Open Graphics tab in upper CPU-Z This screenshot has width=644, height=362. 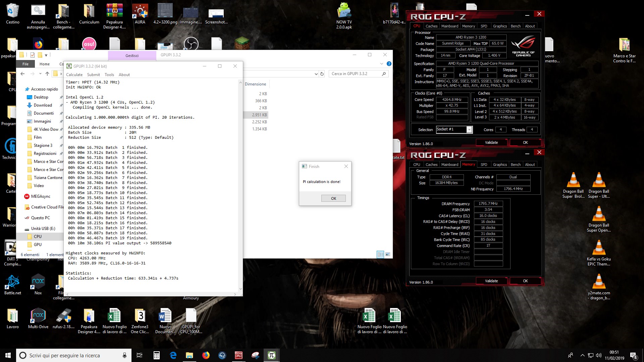[500, 26]
